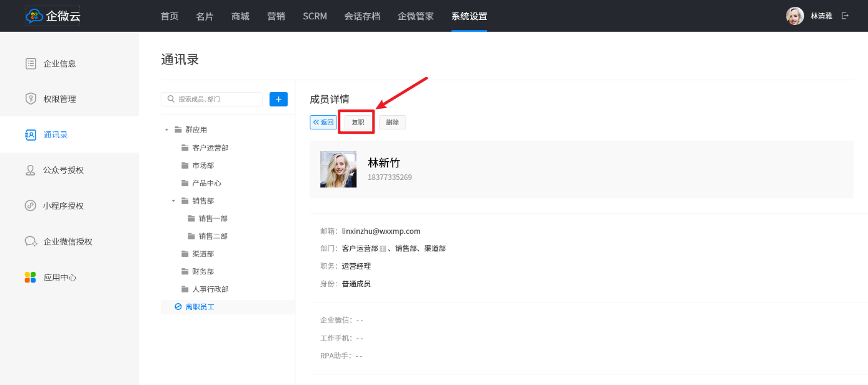Click the logout icon beside 林清雅
The height and width of the screenshot is (385, 868).
[845, 16]
